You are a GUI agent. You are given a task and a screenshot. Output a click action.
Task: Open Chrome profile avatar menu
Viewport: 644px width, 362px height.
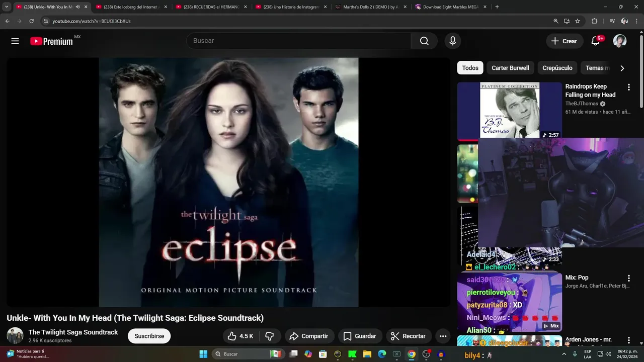click(x=624, y=21)
